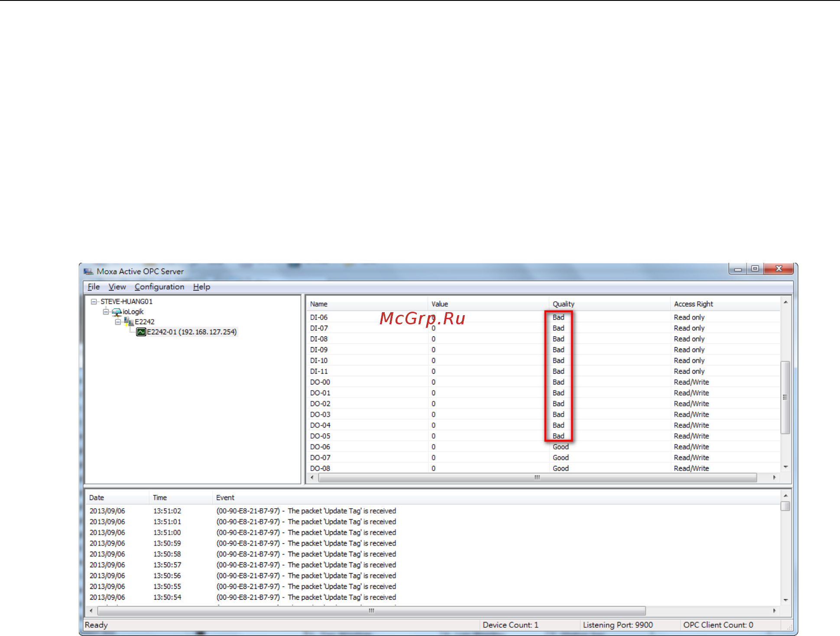Select E2242-01 (192.168.127.254) tree item
Image resolution: width=840 pixels, height=636 pixels.
pyautogui.click(x=192, y=332)
